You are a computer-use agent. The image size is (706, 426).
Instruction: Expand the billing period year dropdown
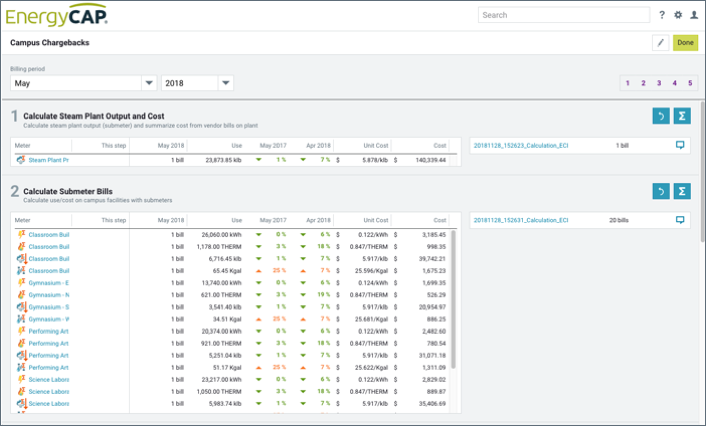pyautogui.click(x=226, y=83)
